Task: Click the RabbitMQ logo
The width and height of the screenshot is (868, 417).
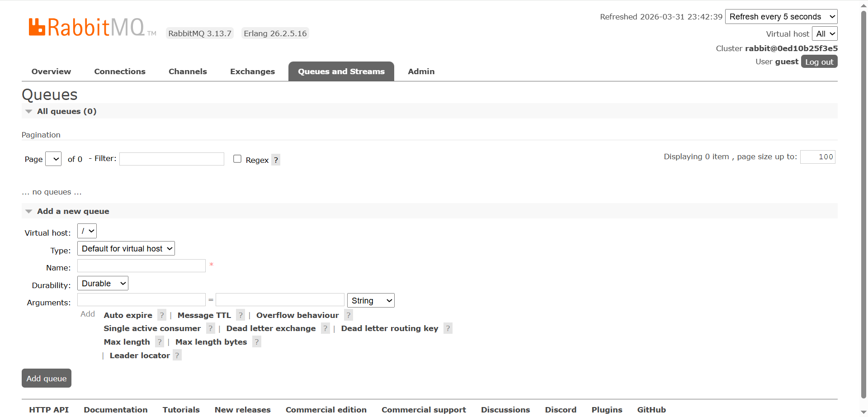Action: pos(86,26)
